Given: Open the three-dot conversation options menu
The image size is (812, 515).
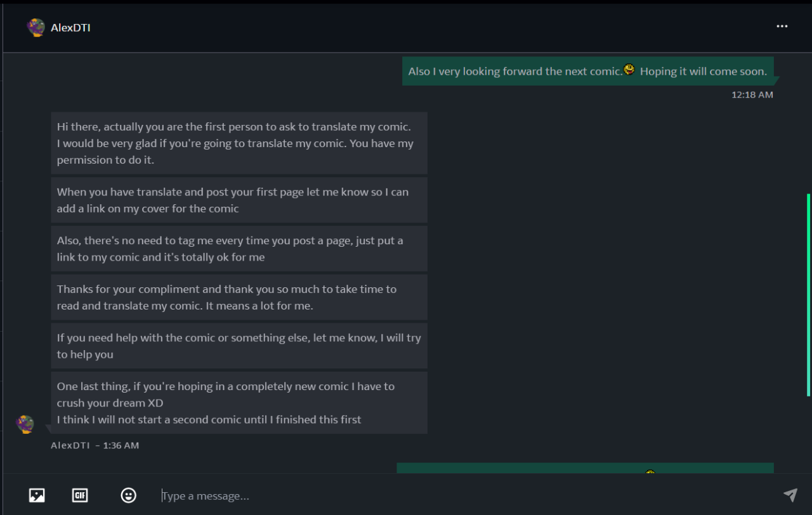Looking at the screenshot, I should tap(782, 27).
